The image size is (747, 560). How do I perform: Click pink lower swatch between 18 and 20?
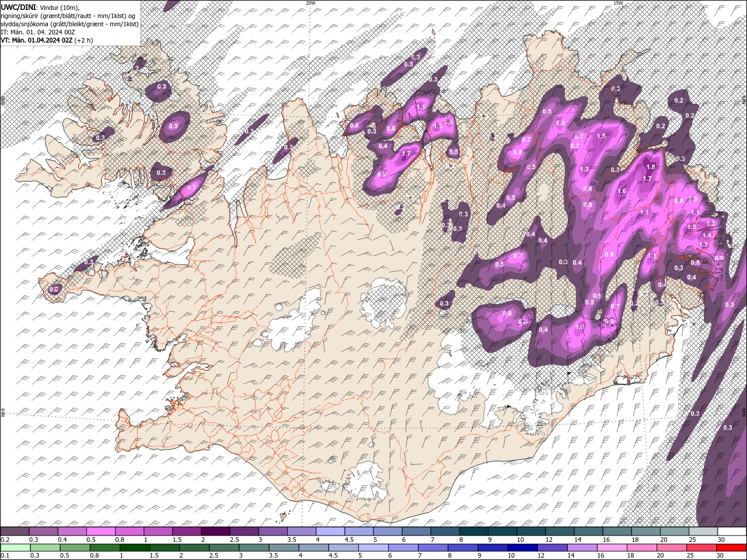pyautogui.click(x=642, y=548)
